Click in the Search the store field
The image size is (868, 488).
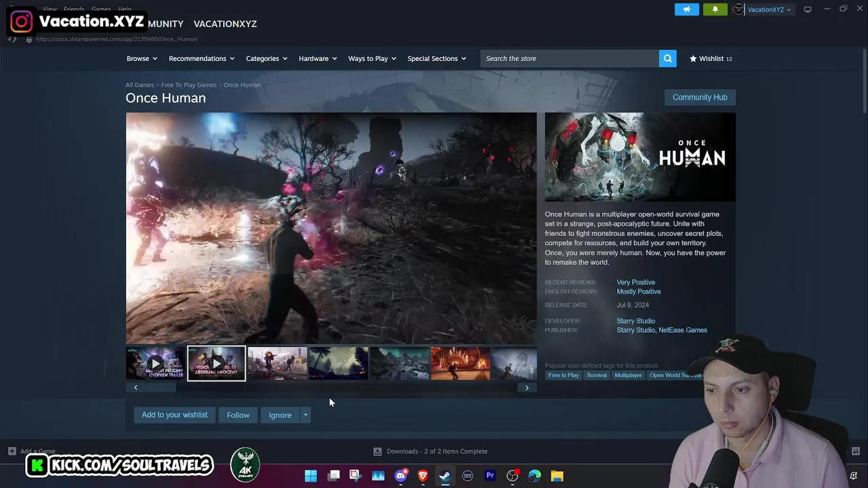(570, 58)
